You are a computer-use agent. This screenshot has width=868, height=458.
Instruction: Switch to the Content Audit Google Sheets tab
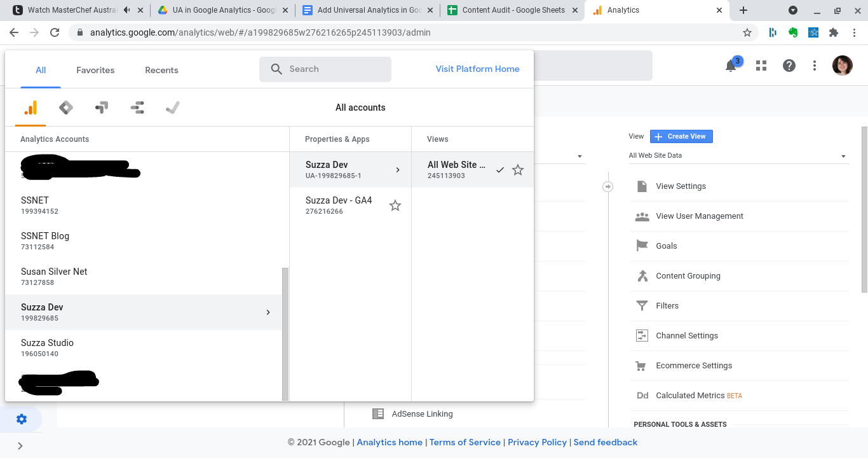[513, 10]
